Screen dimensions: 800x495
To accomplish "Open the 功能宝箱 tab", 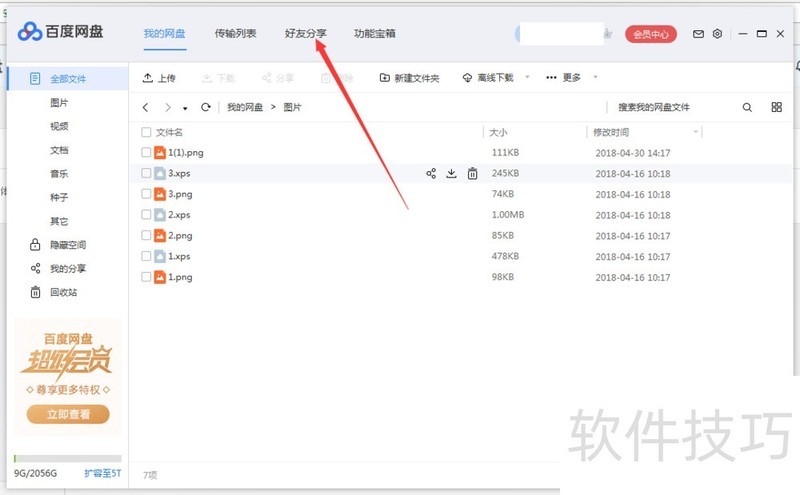I will coord(375,34).
